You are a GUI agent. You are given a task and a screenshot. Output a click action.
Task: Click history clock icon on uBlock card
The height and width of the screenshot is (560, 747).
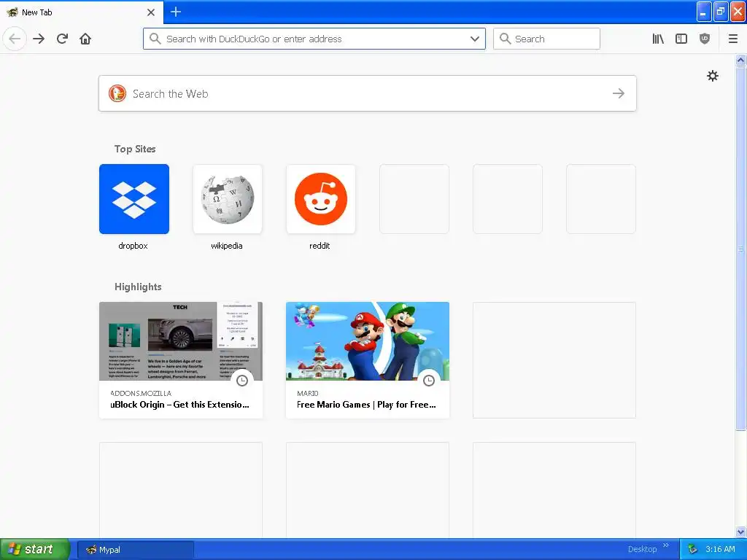pos(242,380)
